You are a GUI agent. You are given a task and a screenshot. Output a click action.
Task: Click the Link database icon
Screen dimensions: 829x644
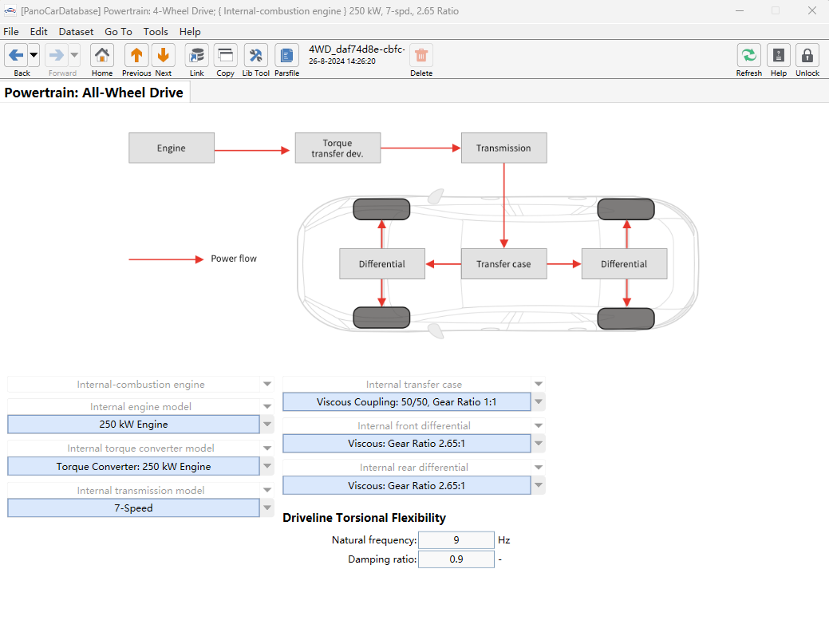pyautogui.click(x=196, y=55)
